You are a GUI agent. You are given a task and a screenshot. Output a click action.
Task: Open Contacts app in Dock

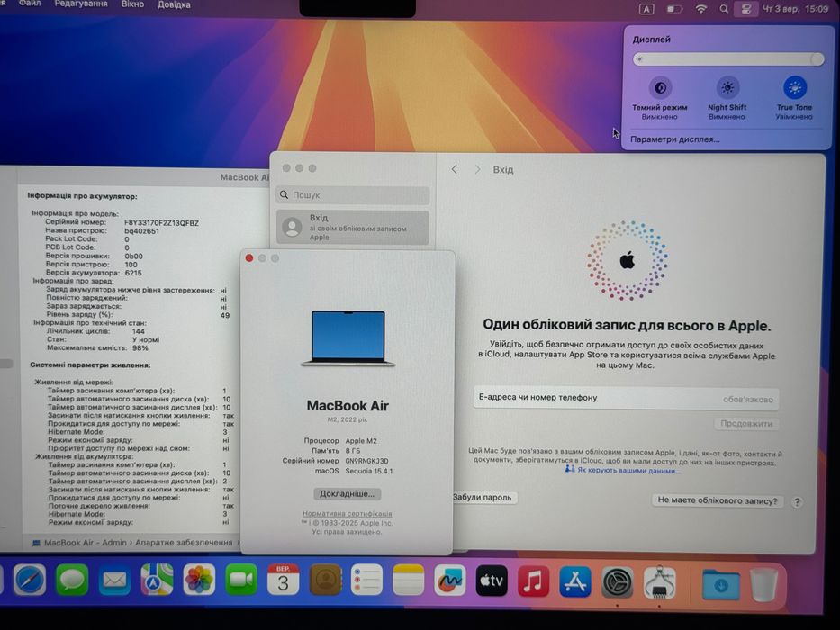[x=326, y=580]
